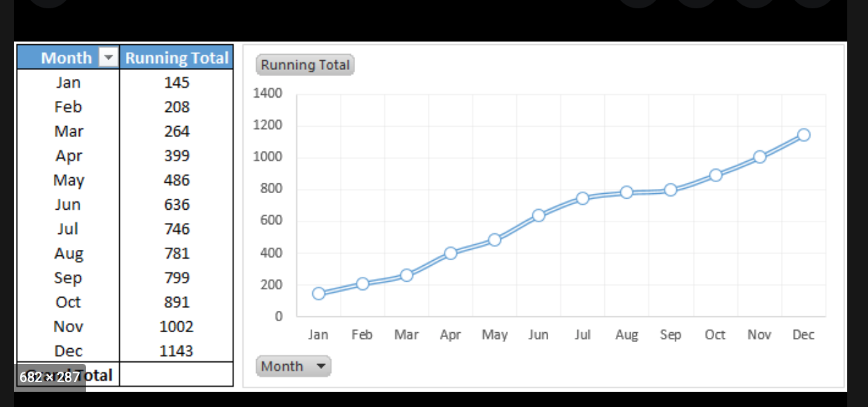This screenshot has width=868, height=407.
Task: Click the cell with value 264
Action: (177, 131)
